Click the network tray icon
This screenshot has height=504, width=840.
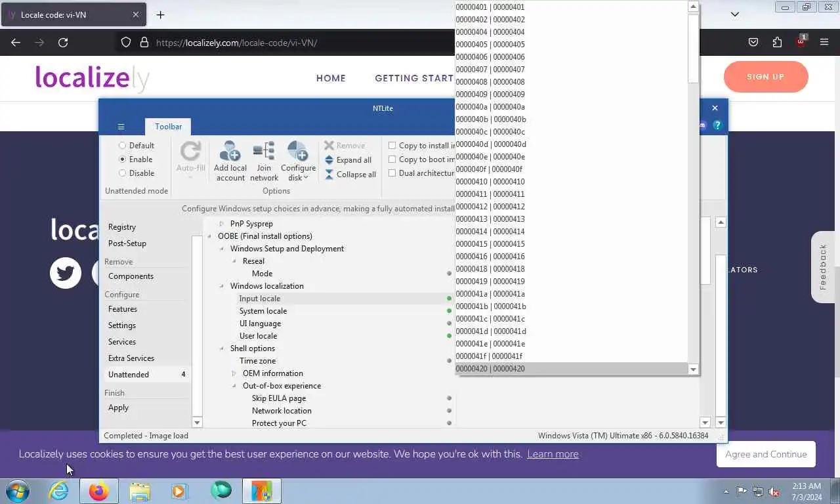pos(758,492)
